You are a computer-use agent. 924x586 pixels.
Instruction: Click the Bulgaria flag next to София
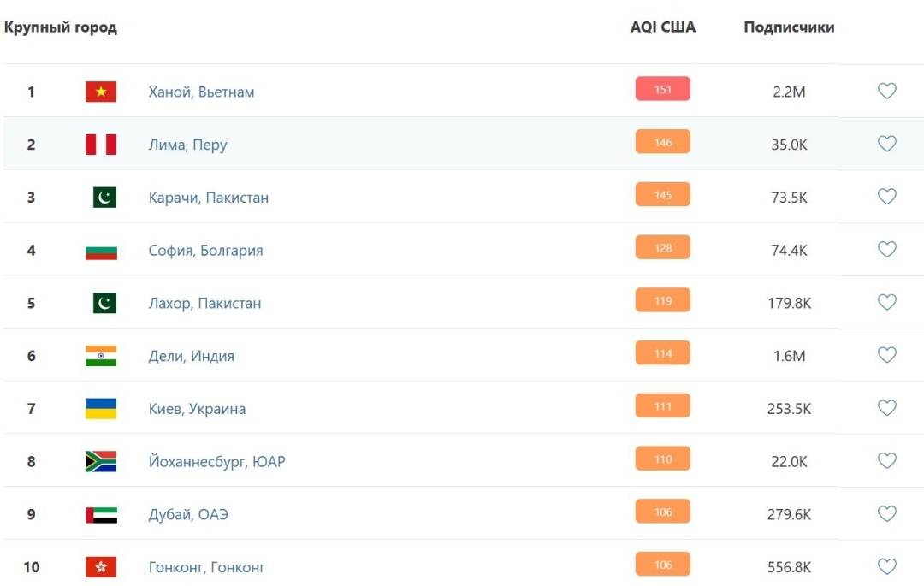click(x=101, y=252)
